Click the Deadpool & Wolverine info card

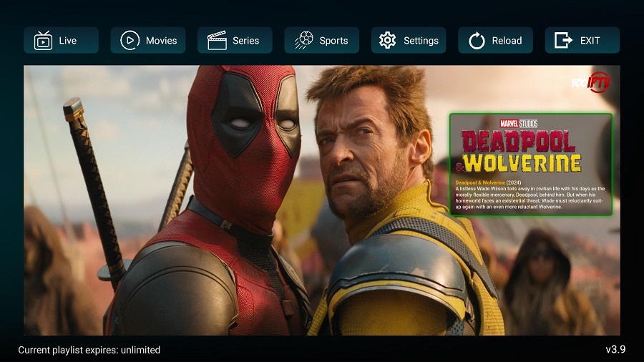pos(531,165)
